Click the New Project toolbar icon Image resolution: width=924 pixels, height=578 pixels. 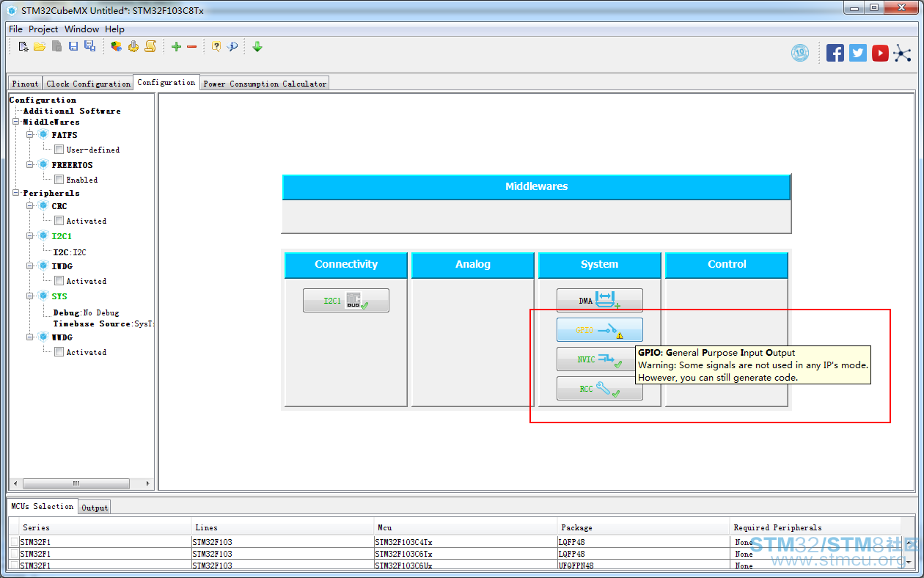[23, 47]
